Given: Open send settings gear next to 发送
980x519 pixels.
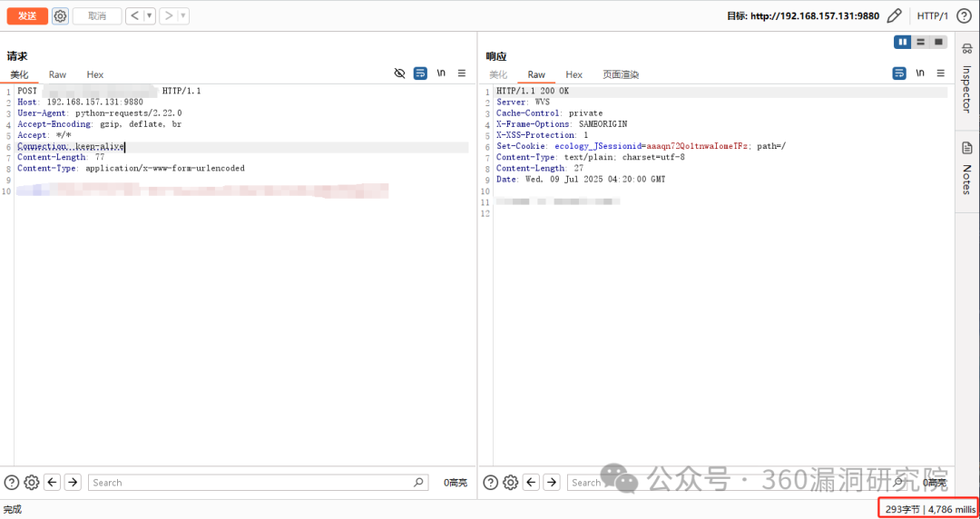Looking at the screenshot, I should point(60,15).
